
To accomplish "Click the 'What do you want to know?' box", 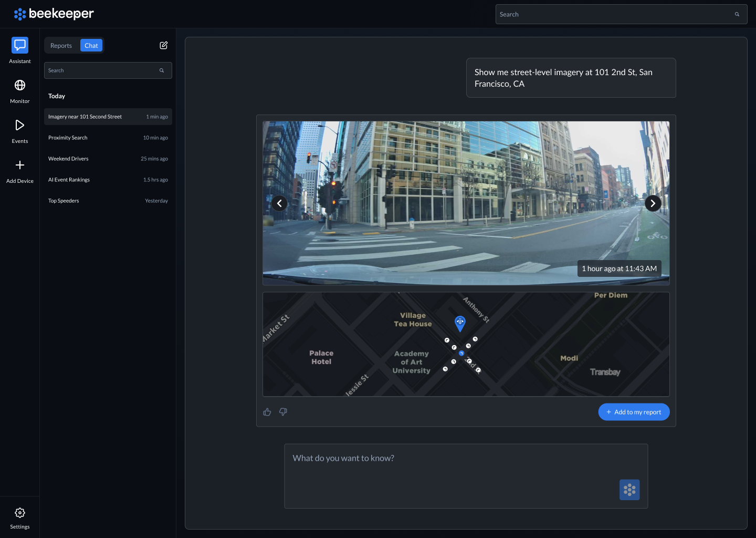I will click(x=451, y=468).
